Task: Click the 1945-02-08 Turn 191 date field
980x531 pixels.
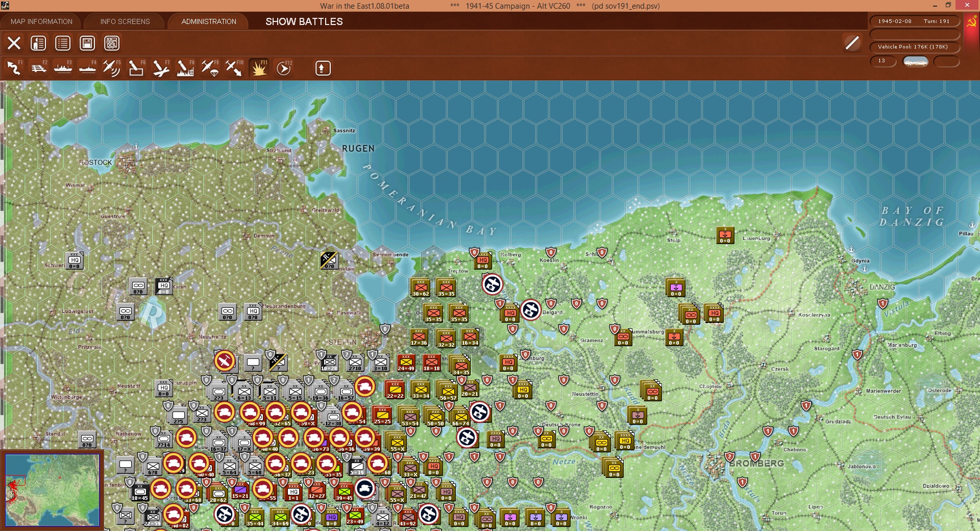Action: tap(915, 21)
